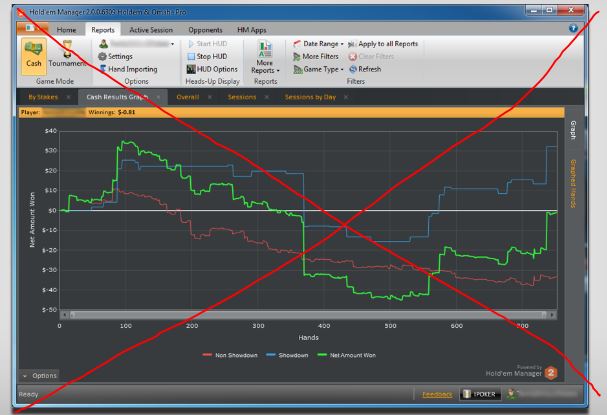Screen dimensions: 607x415
Task: Click the player icon in status bar
Action: click(512, 394)
